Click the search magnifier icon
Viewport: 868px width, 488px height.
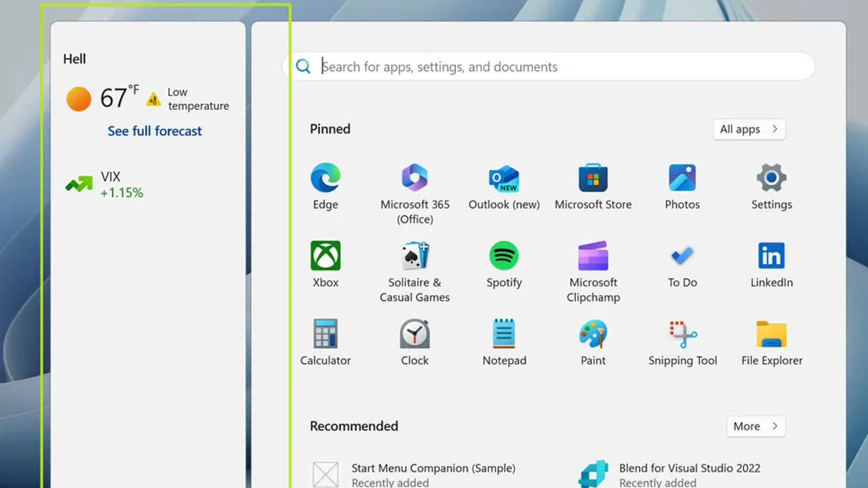(x=303, y=67)
